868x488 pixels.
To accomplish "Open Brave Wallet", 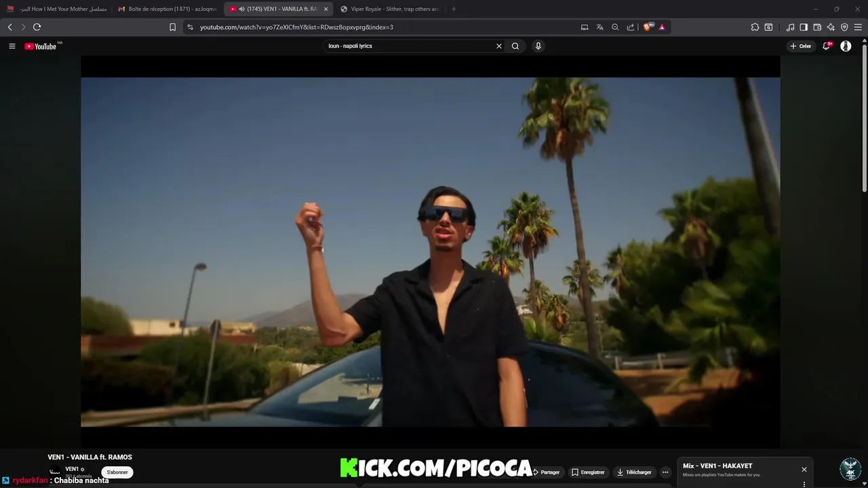I will coord(817,27).
